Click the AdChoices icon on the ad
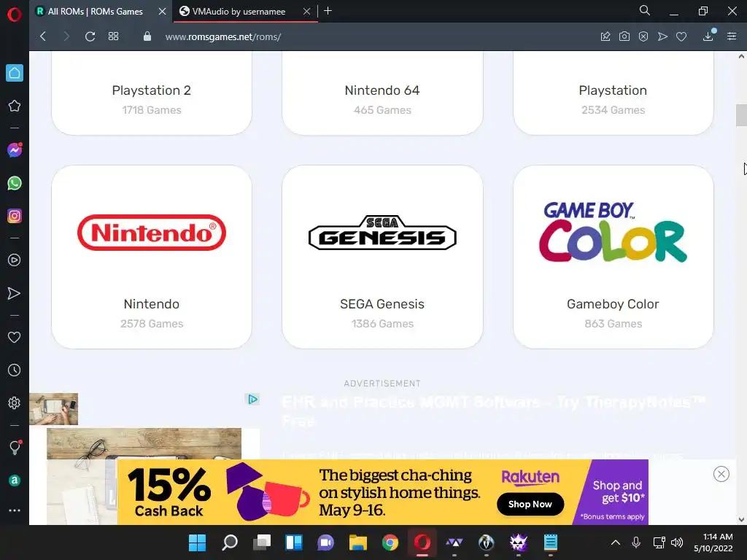This screenshot has height=560, width=747. coord(252,399)
